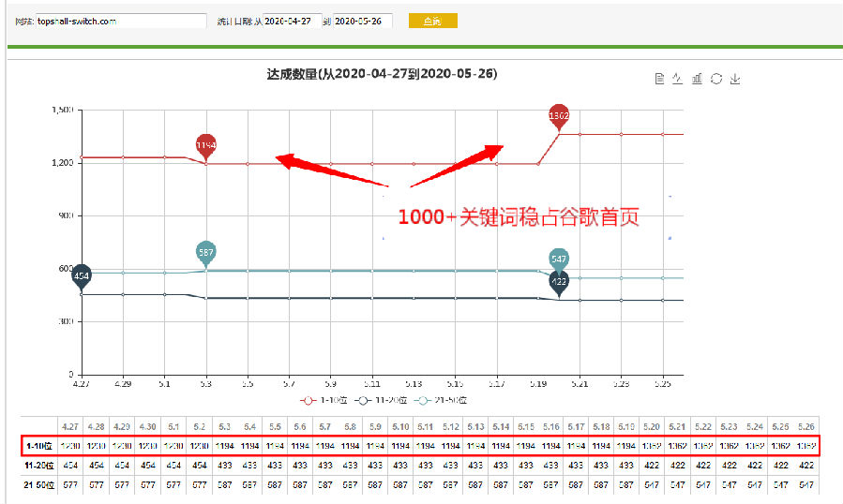
Task: Toggle the 21-50位 legend series
Action: pyautogui.click(x=433, y=399)
